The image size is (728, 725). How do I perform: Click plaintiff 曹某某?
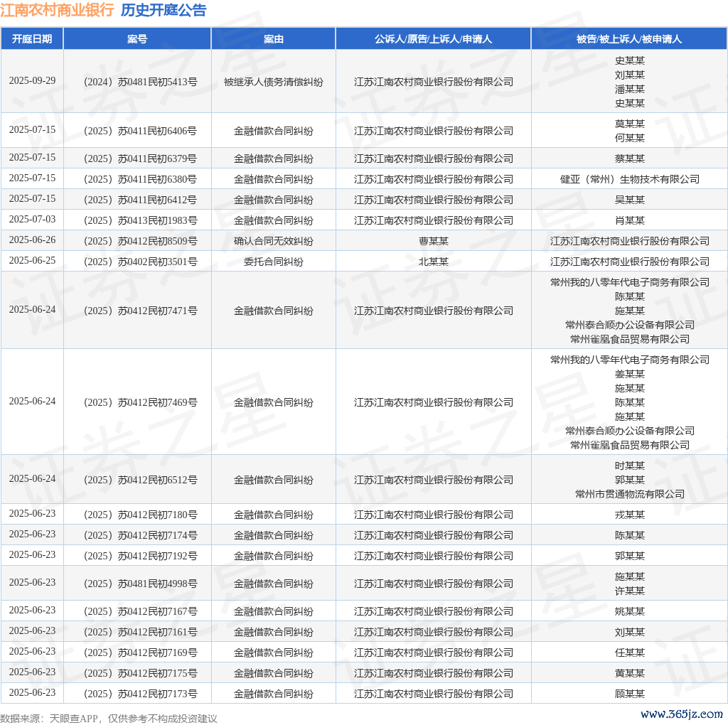pos(433,242)
